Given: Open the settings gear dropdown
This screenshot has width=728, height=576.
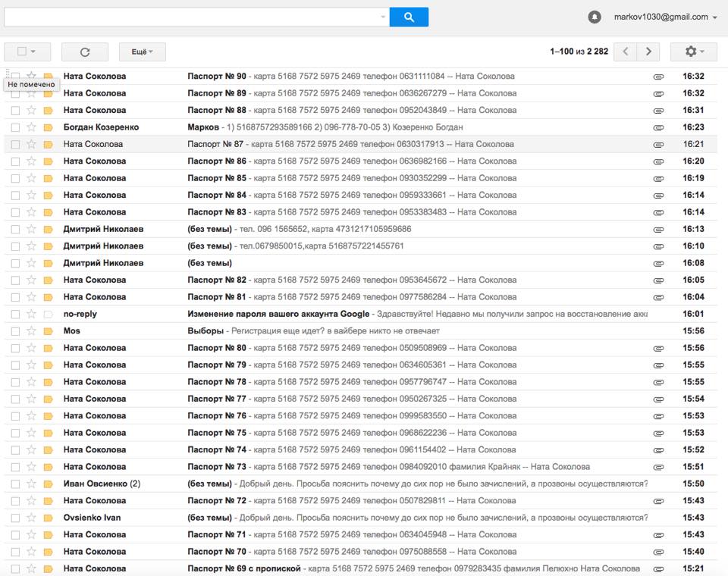Looking at the screenshot, I should [x=693, y=52].
